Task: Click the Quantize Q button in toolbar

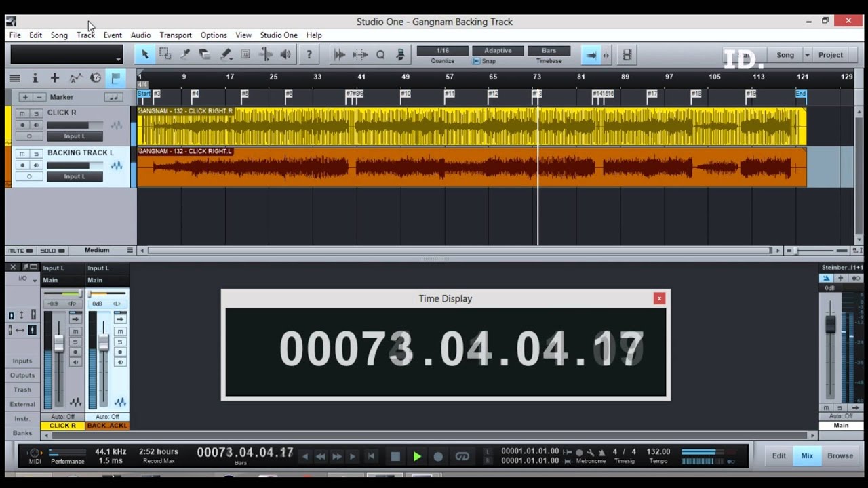Action: point(380,55)
